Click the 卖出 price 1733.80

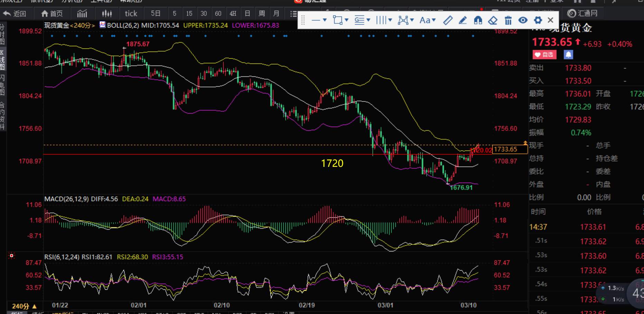[x=578, y=68]
